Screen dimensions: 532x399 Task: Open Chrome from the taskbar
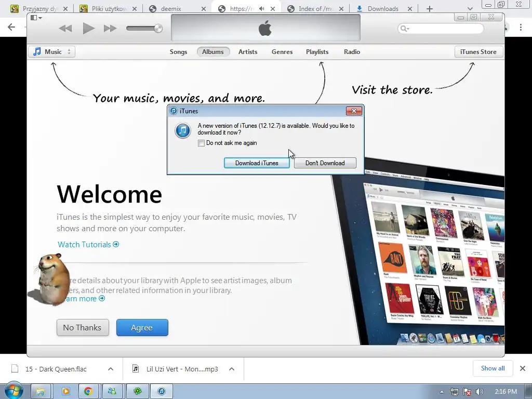coord(88,392)
